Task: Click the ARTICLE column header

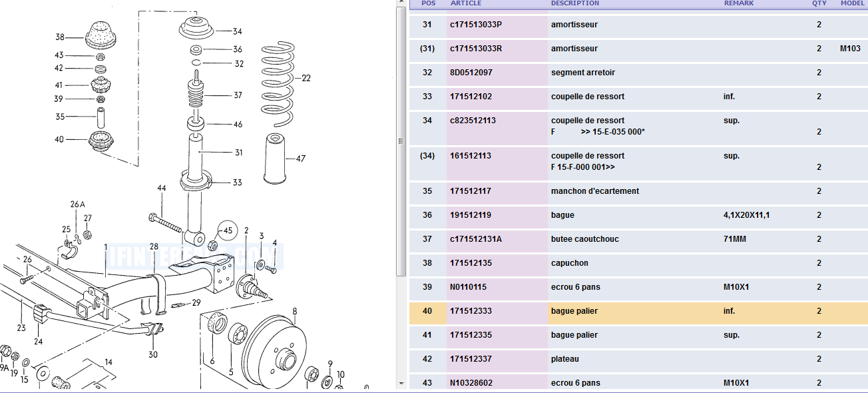Action: [x=466, y=3]
